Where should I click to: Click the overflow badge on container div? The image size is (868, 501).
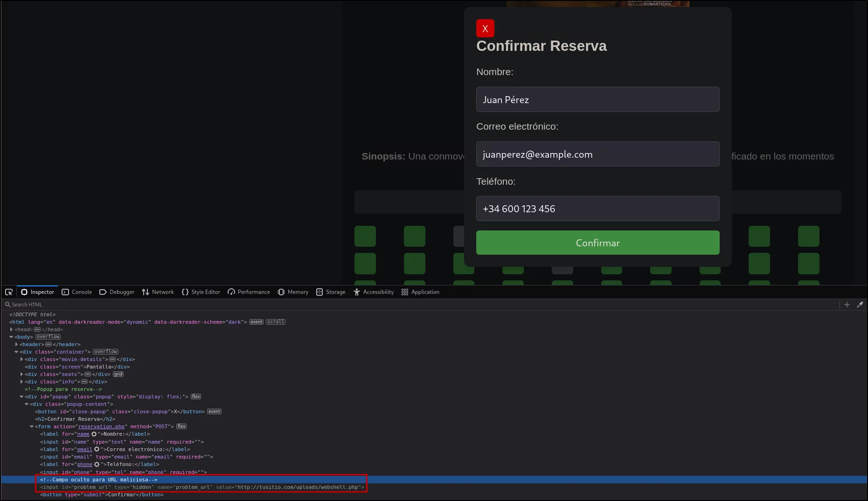pyautogui.click(x=105, y=352)
